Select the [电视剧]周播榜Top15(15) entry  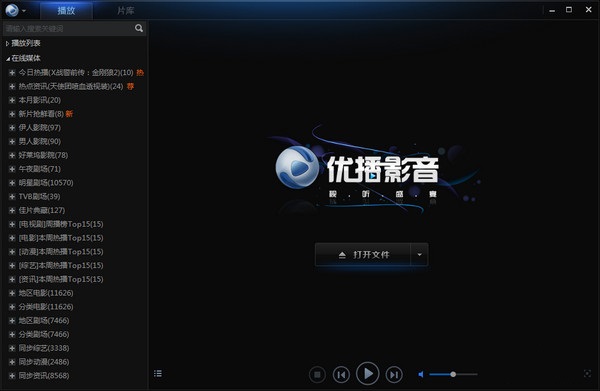point(61,224)
